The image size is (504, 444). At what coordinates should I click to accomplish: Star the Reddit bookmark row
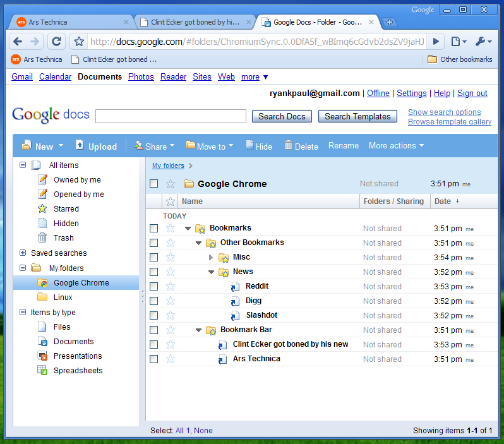(171, 287)
